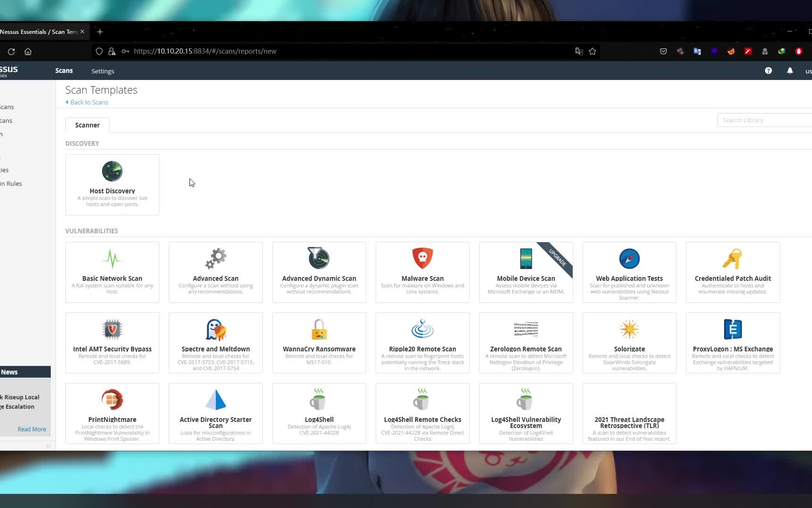Click the Riseup Local Escalation news headline
The width and height of the screenshot is (812, 508).
pyautogui.click(x=19, y=402)
